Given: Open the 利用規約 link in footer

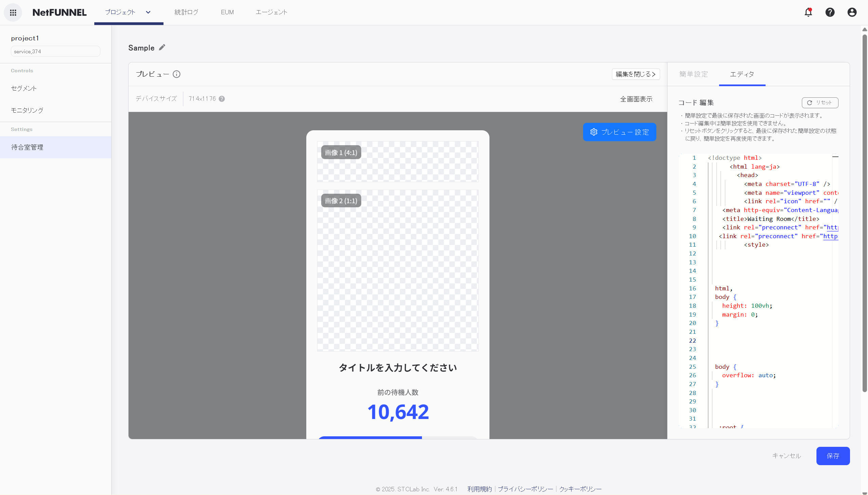Looking at the screenshot, I should (479, 489).
